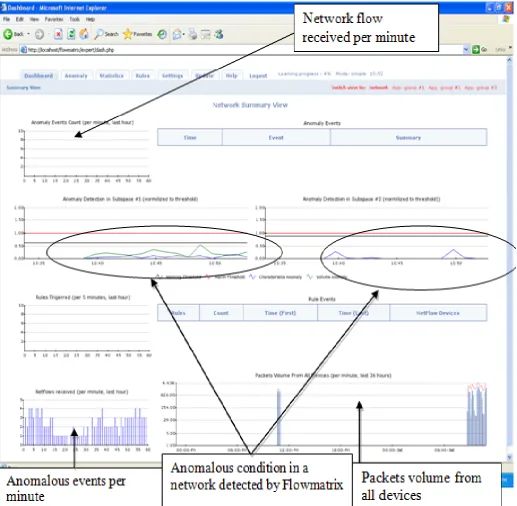Click the IE Back arrow icon
Viewport: 517px width, 506px height.
tap(8, 34)
